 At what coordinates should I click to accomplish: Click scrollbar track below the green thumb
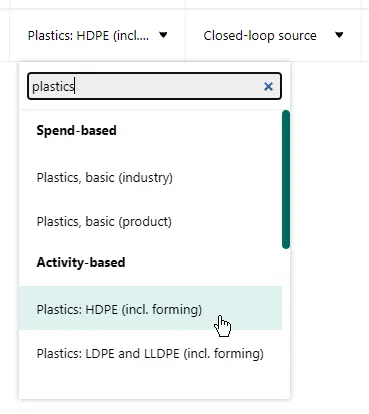[x=286, y=320]
